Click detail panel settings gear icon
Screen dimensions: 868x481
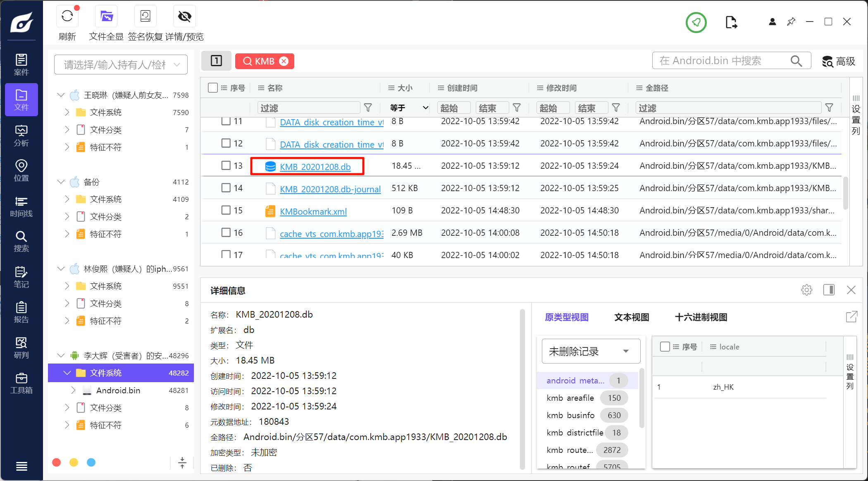[806, 290]
